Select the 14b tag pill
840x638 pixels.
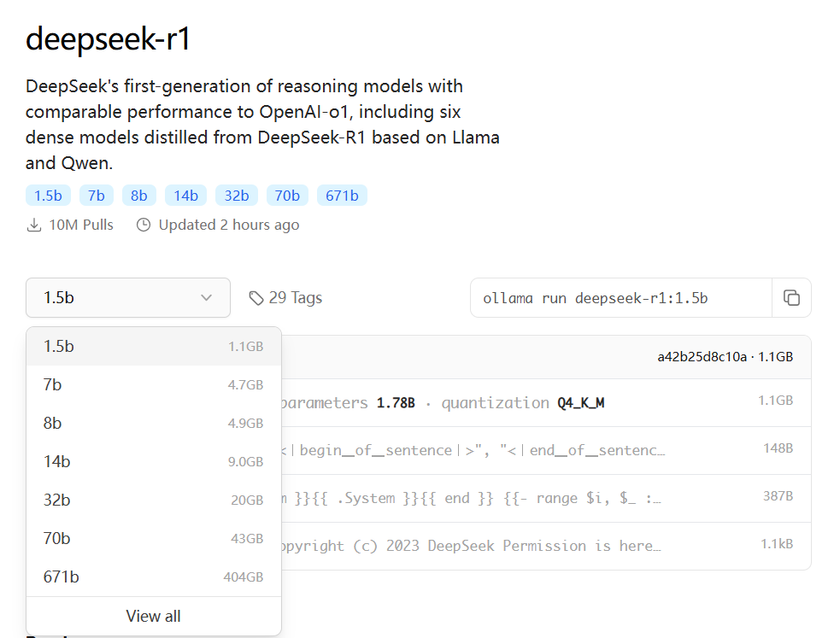(x=185, y=195)
